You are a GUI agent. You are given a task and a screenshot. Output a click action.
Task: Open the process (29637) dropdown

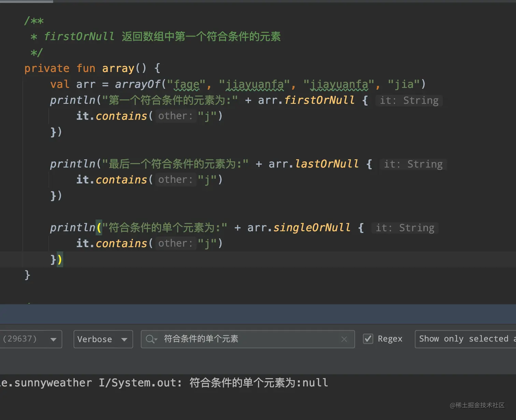point(31,339)
